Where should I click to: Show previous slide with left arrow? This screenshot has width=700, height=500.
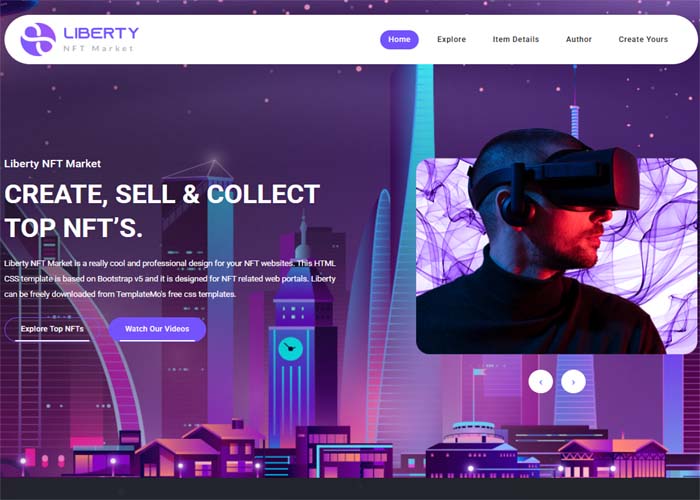tap(541, 382)
